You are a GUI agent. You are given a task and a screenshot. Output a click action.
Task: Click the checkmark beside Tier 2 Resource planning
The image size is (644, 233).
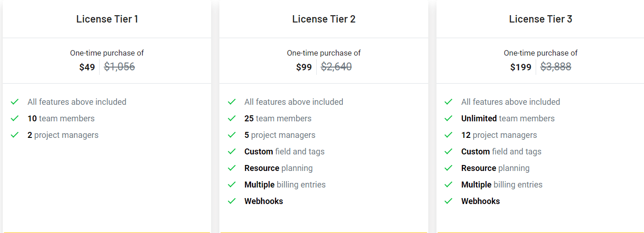pyautogui.click(x=232, y=168)
